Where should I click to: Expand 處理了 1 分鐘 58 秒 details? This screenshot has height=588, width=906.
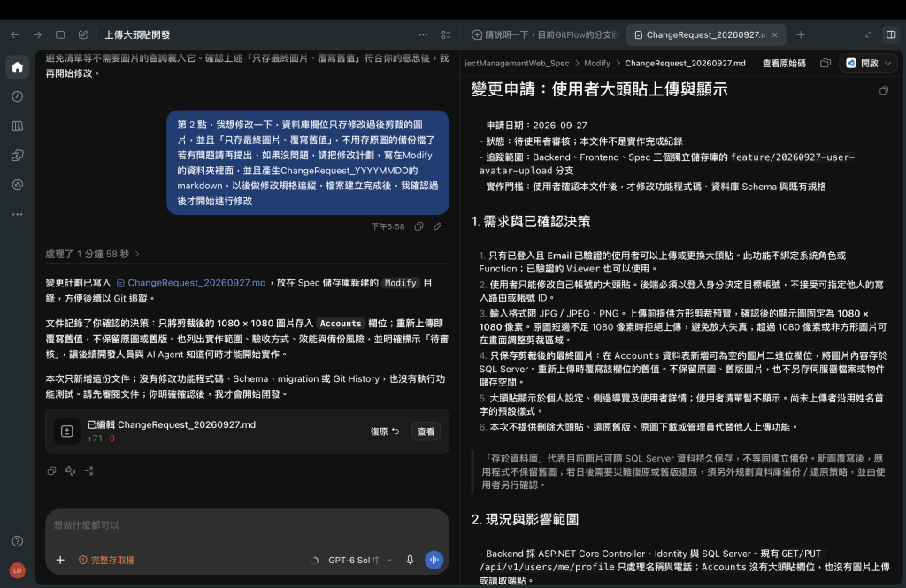click(x=92, y=254)
